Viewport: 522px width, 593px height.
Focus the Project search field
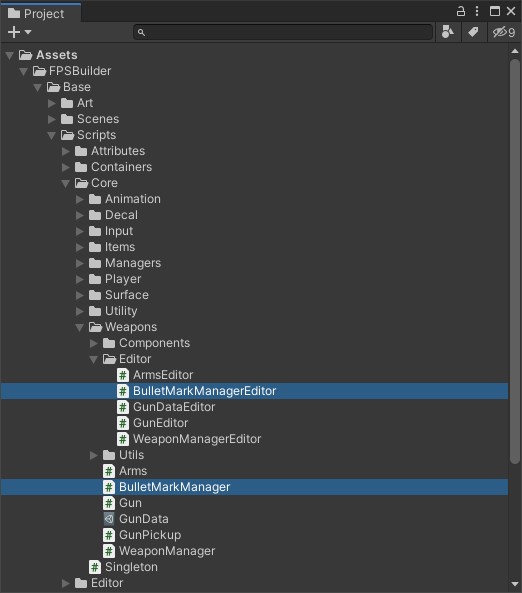(283, 32)
